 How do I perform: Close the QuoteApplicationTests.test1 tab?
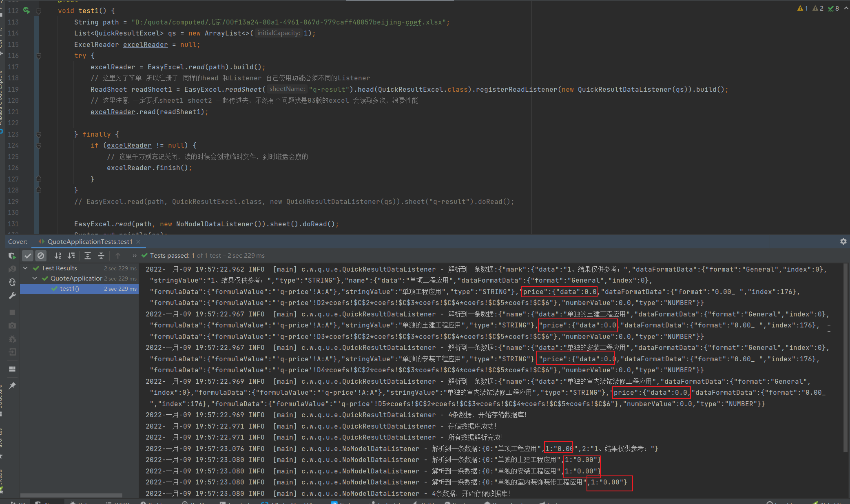point(138,241)
